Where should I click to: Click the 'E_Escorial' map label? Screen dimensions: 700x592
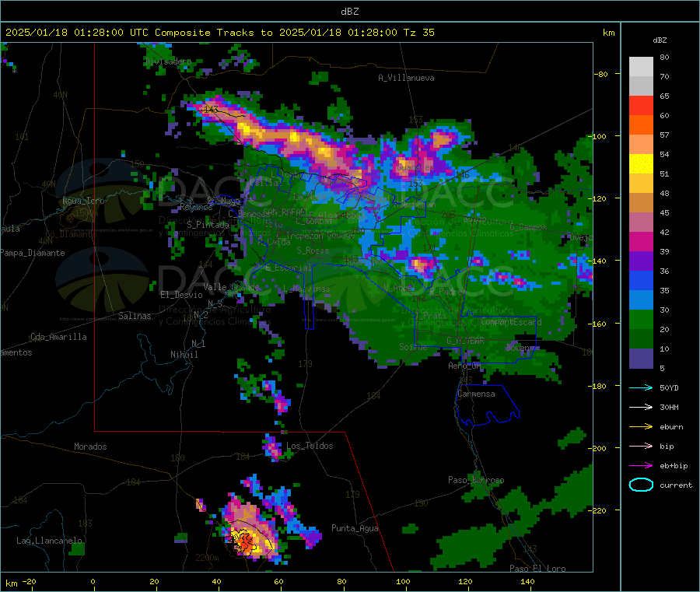[x=289, y=268]
